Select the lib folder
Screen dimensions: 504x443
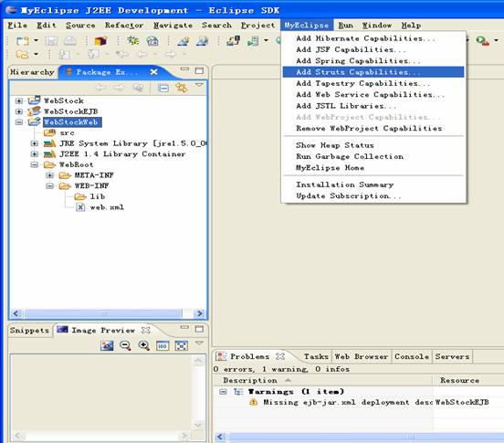point(98,196)
